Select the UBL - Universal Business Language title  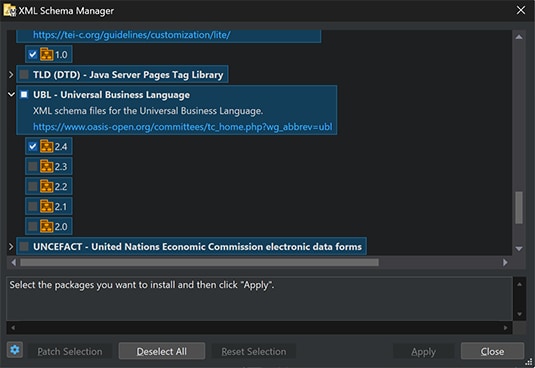pyautogui.click(x=111, y=95)
